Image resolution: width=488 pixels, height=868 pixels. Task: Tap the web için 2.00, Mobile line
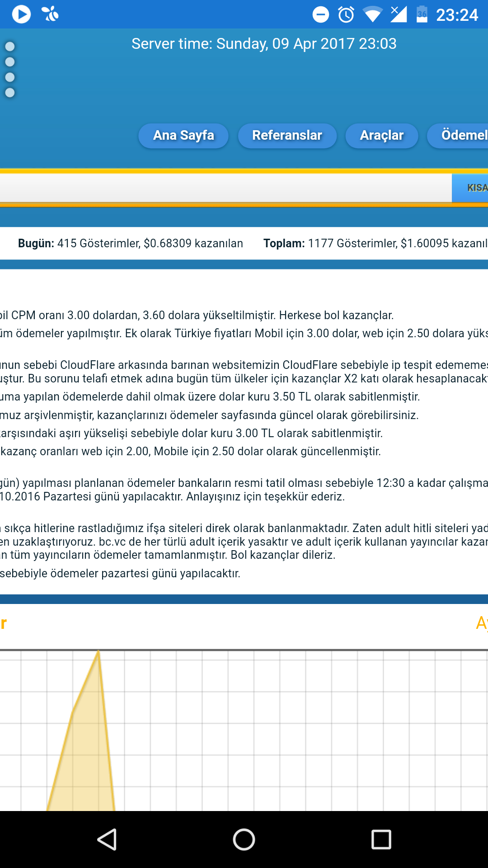[x=191, y=451]
